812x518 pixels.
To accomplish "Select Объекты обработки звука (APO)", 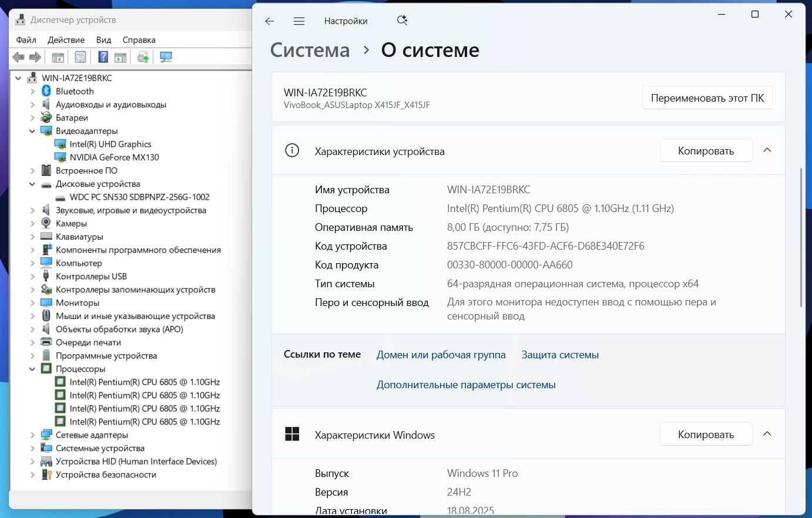I will click(119, 329).
